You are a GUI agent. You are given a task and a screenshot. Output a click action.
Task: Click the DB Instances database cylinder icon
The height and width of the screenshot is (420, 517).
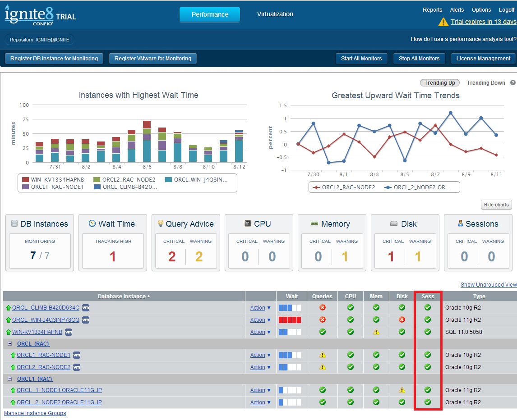tap(14, 224)
